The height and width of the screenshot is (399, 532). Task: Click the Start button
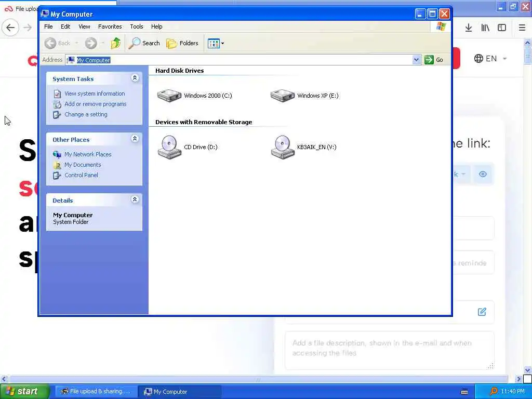25,391
